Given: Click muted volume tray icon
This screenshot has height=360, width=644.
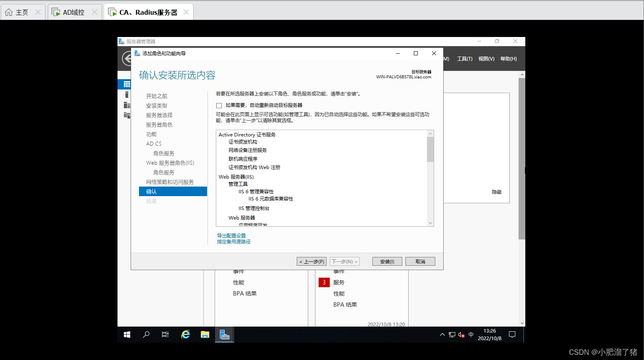Looking at the screenshot, I should tap(462, 335).
